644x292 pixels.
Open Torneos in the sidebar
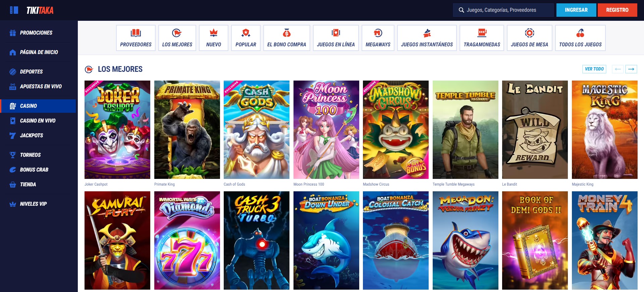pyautogui.click(x=38, y=155)
